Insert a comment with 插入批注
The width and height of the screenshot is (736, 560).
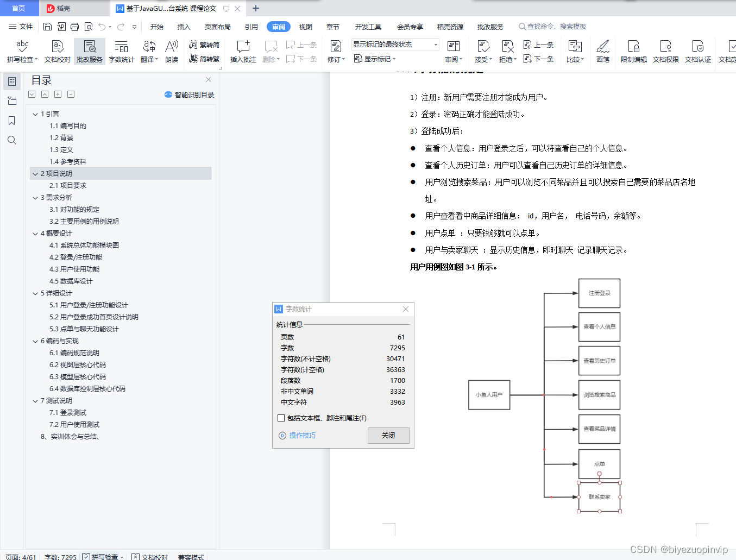pyautogui.click(x=243, y=52)
